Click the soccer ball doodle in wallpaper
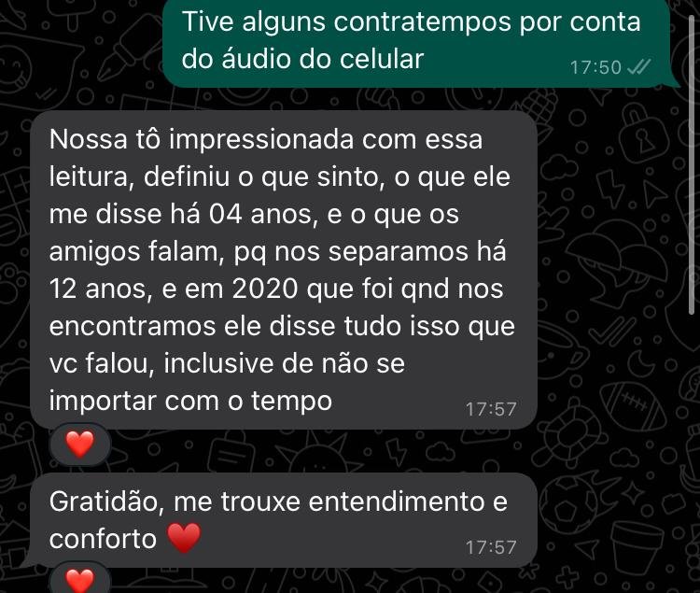Image resolution: width=700 pixels, height=593 pixels. [567, 504]
